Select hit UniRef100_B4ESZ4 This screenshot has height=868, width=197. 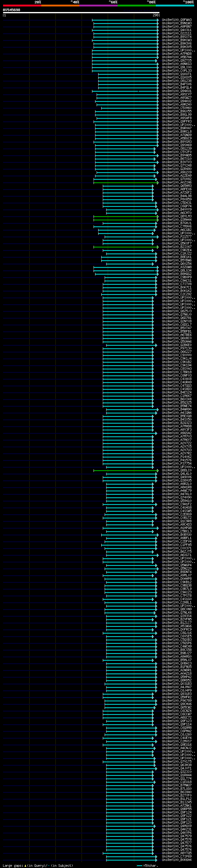177,392
